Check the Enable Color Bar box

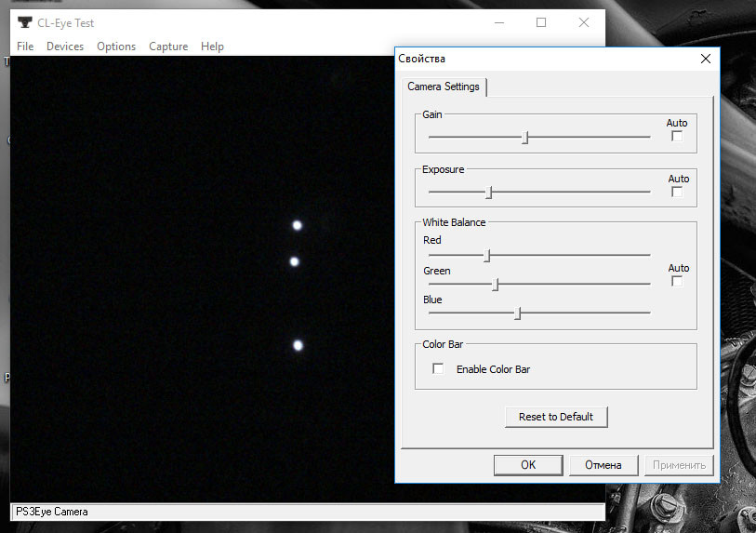point(439,369)
